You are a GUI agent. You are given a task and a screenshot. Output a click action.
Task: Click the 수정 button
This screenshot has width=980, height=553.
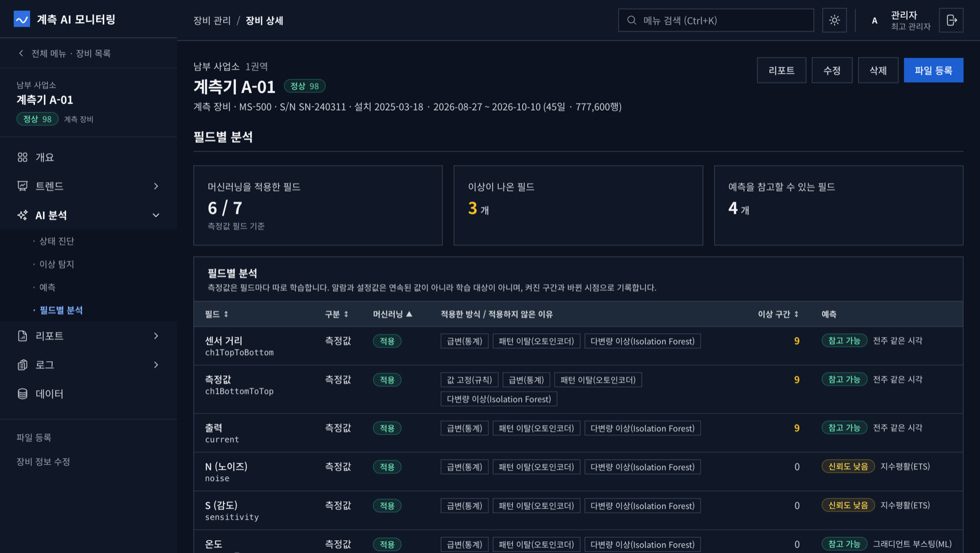(x=832, y=70)
